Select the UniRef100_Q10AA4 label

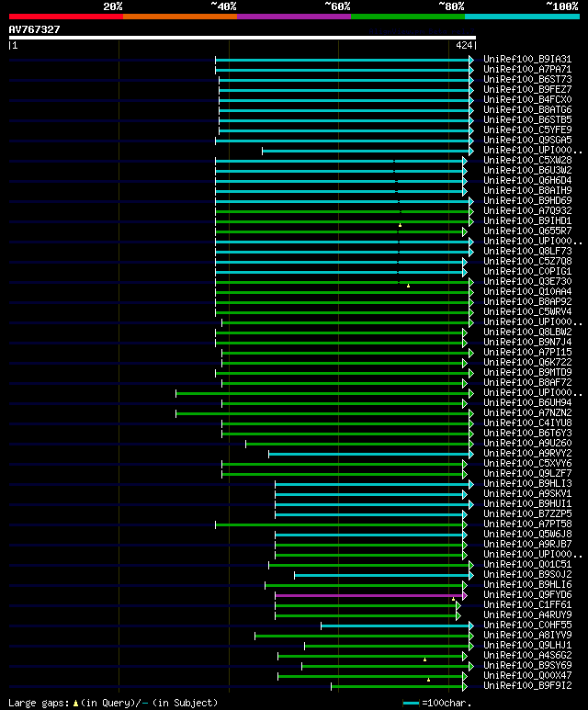point(527,291)
